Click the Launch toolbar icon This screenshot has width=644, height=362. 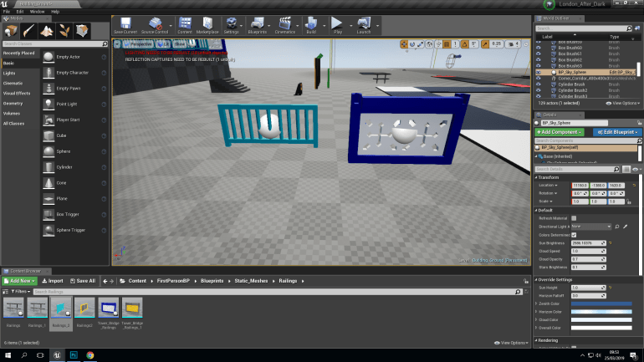(364, 25)
